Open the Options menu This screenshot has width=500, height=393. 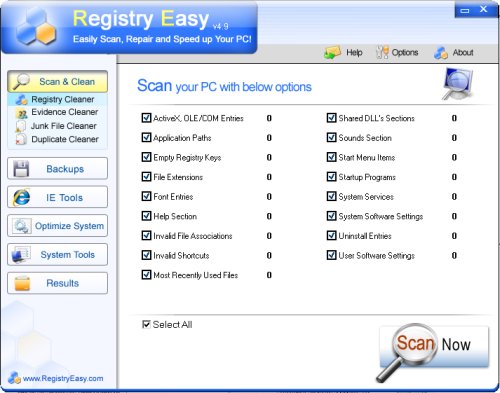[397, 53]
